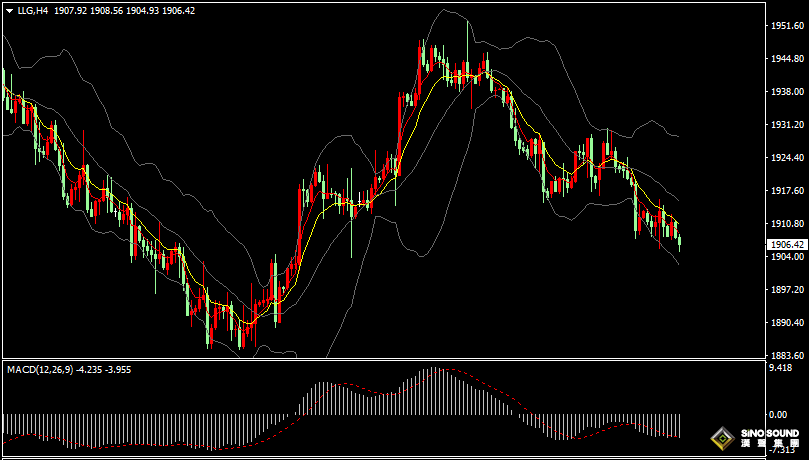The width and height of the screenshot is (809, 460).
Task: Click the 1897.20 price axis label
Action: [784, 290]
